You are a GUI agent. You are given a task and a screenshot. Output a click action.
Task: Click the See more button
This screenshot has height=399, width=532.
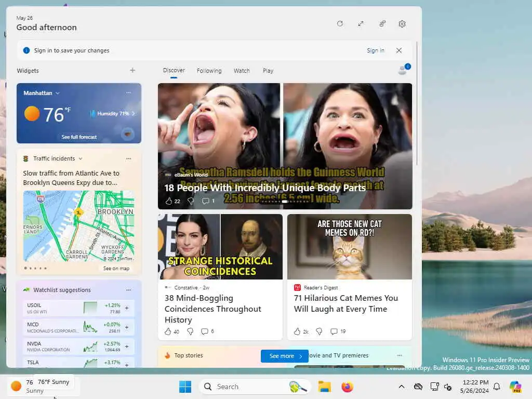point(285,356)
